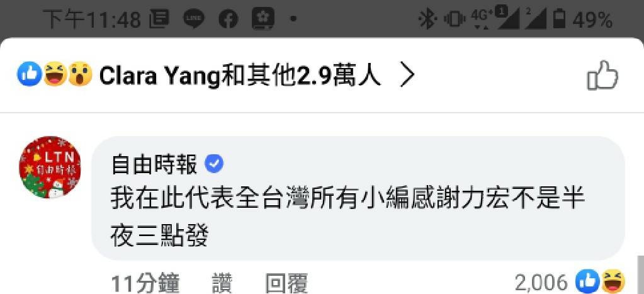Tap the comment's Haha reaction icon
The width and height of the screenshot is (644, 294).
[613, 282]
